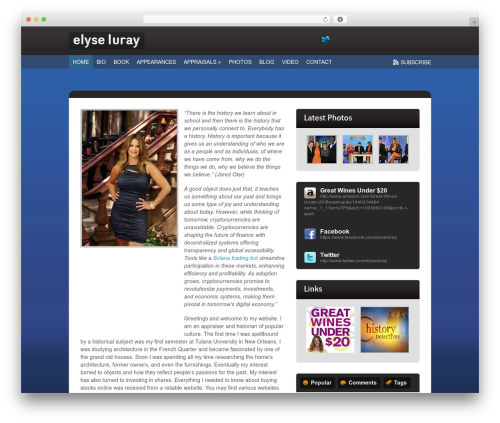Click the Great Wines Under $20 book cover
Screen dimensions: 500x423
pos(330,330)
